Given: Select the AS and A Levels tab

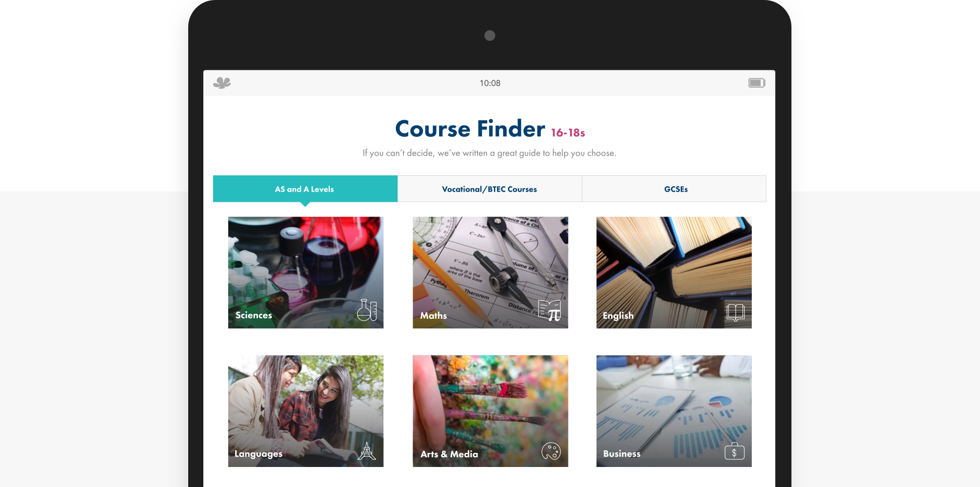Looking at the screenshot, I should point(305,189).
